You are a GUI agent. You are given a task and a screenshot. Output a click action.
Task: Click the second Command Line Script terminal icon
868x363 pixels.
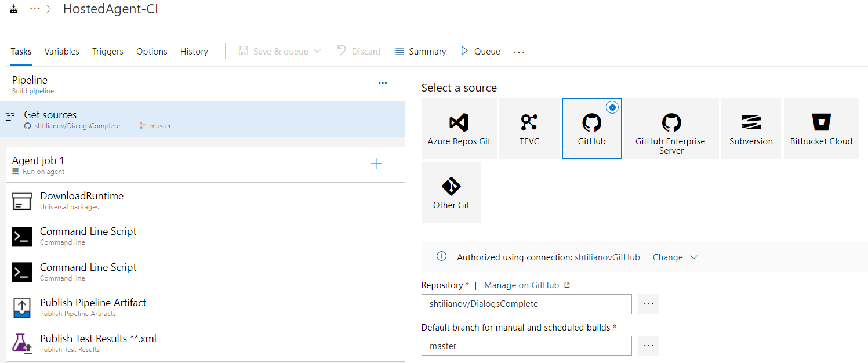(22, 272)
